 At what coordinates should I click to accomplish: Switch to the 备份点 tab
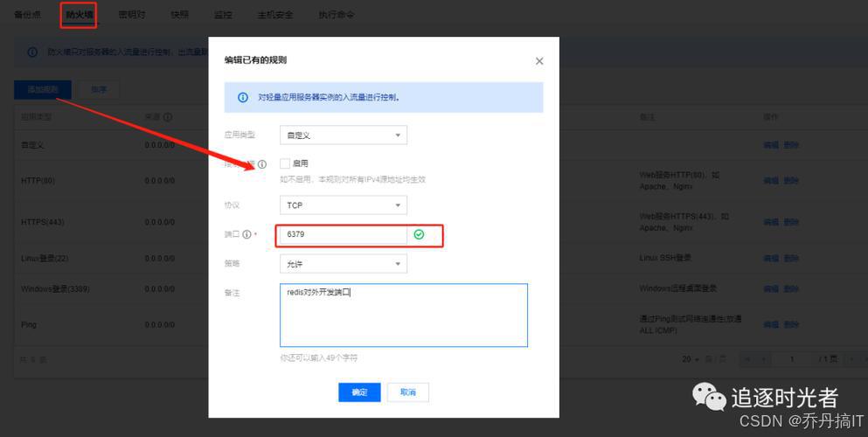point(28,15)
